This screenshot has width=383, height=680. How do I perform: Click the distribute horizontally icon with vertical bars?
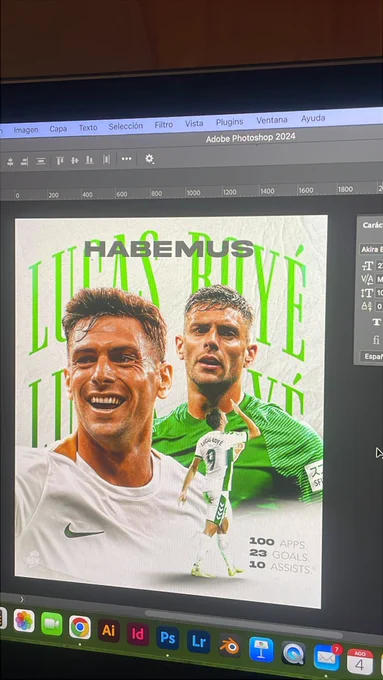coord(106,160)
